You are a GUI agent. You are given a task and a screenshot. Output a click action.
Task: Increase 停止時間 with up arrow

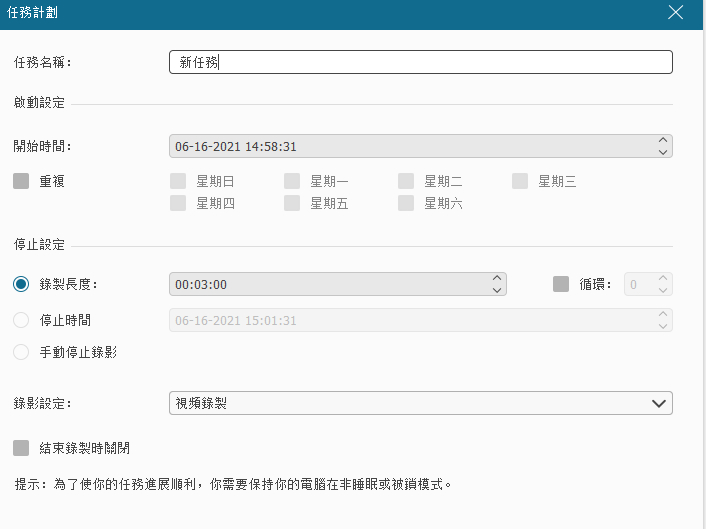coord(663,314)
